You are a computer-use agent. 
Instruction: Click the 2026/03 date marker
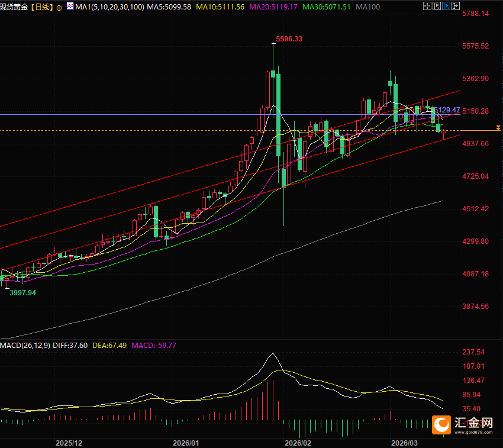coord(404,443)
